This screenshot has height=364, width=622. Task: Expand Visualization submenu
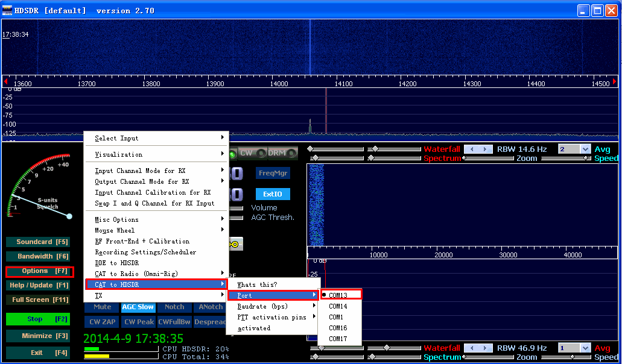click(156, 154)
